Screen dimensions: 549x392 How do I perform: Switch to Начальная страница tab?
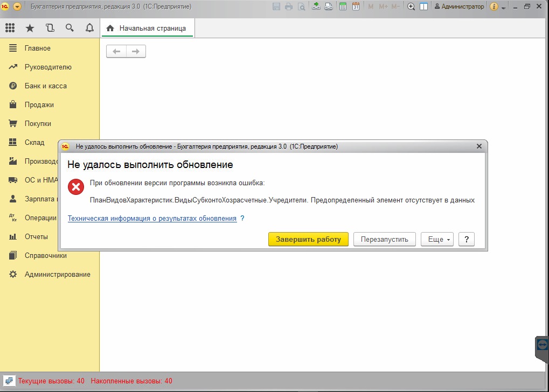147,28
